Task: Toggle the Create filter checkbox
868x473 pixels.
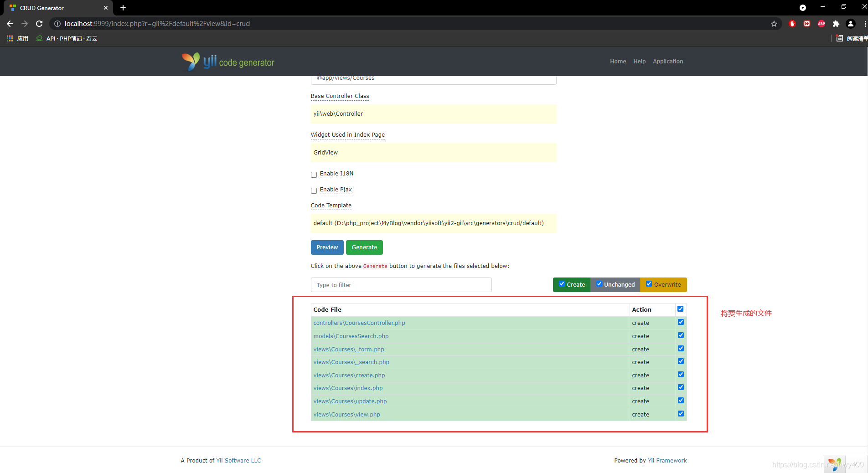Action: click(x=562, y=284)
